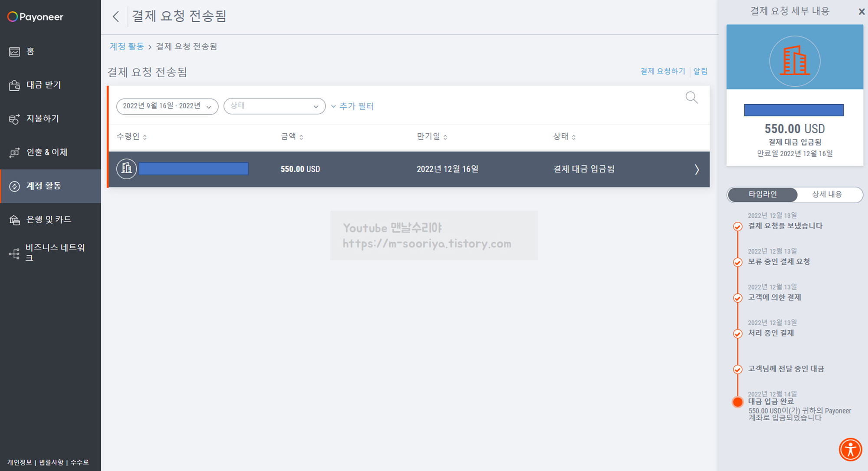Open 홈 from the sidebar

click(30, 51)
